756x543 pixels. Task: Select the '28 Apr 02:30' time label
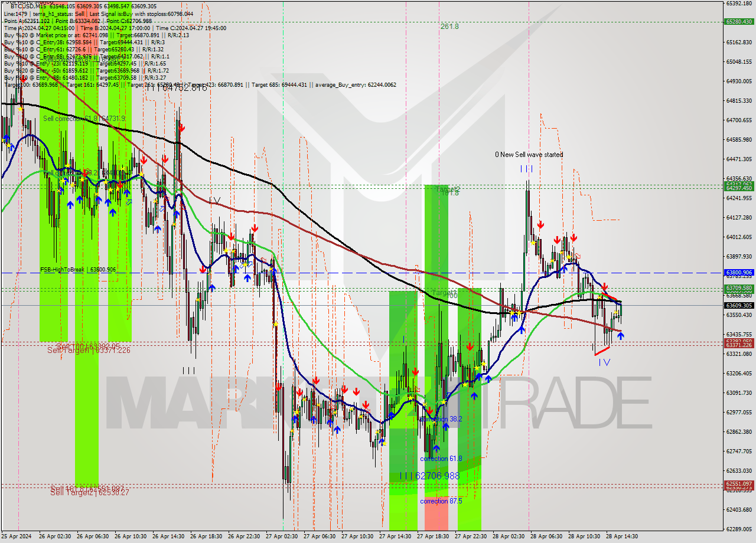tap(509, 537)
